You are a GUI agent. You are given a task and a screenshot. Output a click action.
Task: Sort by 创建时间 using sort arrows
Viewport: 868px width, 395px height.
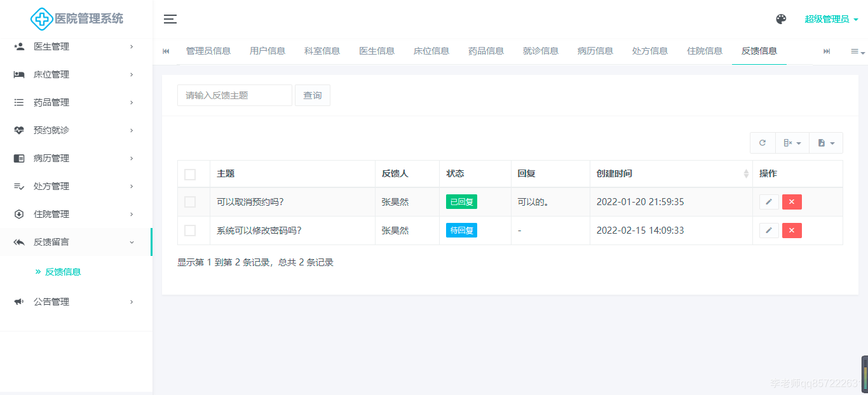pyautogui.click(x=746, y=173)
